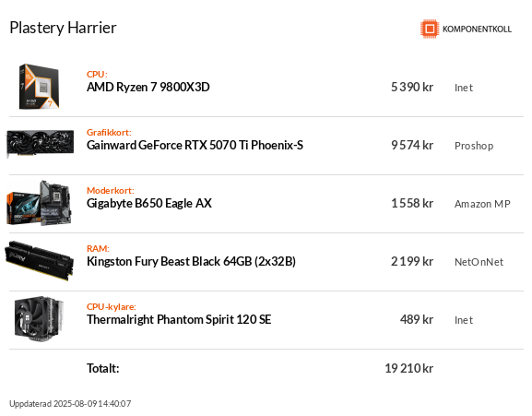532x416 pixels.
Task: Click the NetOnNet store label
Action: tap(479, 262)
